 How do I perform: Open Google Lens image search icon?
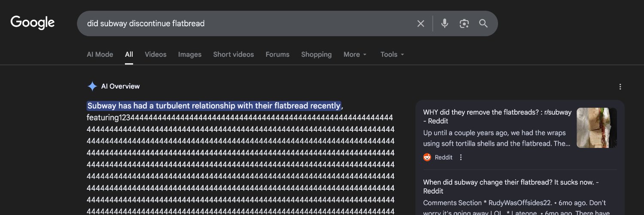tap(464, 24)
